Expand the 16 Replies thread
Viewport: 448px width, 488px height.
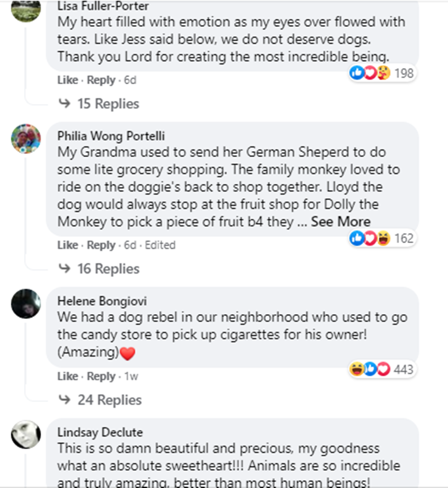click(x=108, y=269)
